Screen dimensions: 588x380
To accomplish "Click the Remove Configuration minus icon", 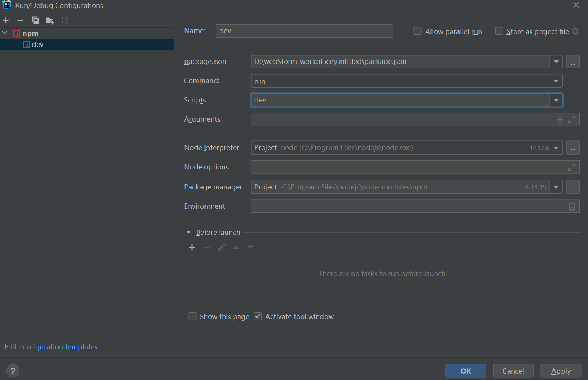I will pos(20,20).
